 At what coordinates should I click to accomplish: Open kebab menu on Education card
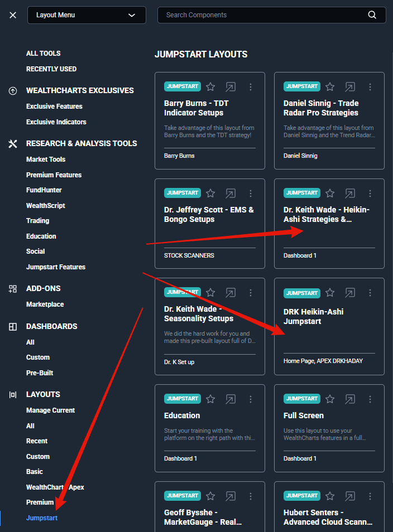pyautogui.click(x=251, y=399)
